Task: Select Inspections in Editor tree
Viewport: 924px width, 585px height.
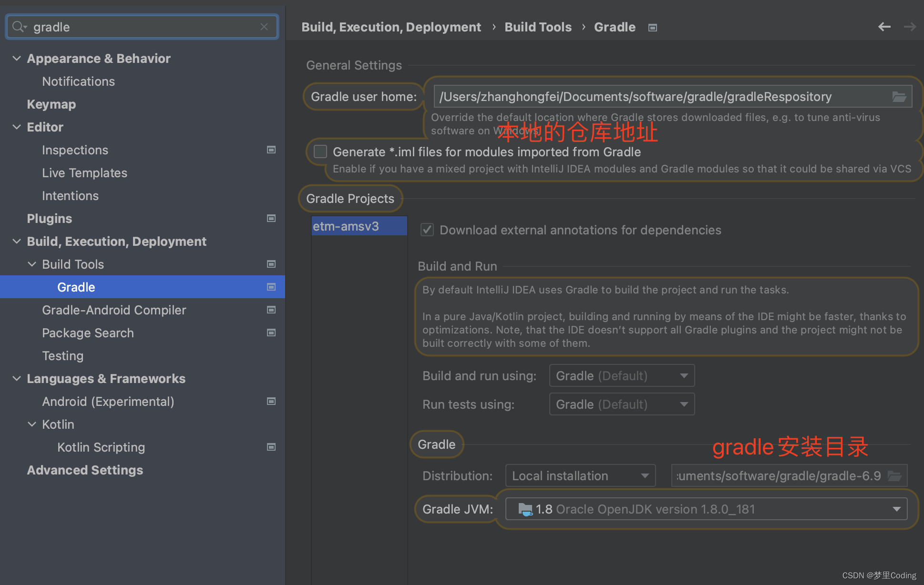Action: [x=75, y=150]
